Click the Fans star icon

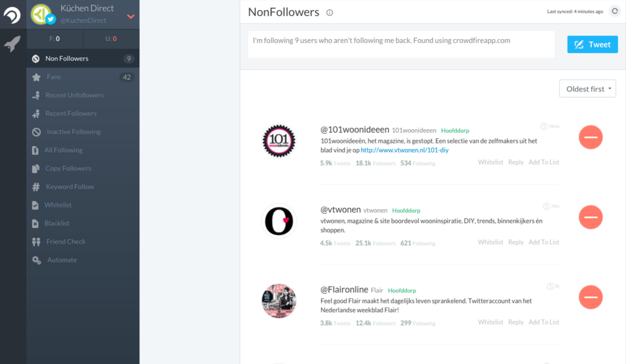[x=36, y=77]
